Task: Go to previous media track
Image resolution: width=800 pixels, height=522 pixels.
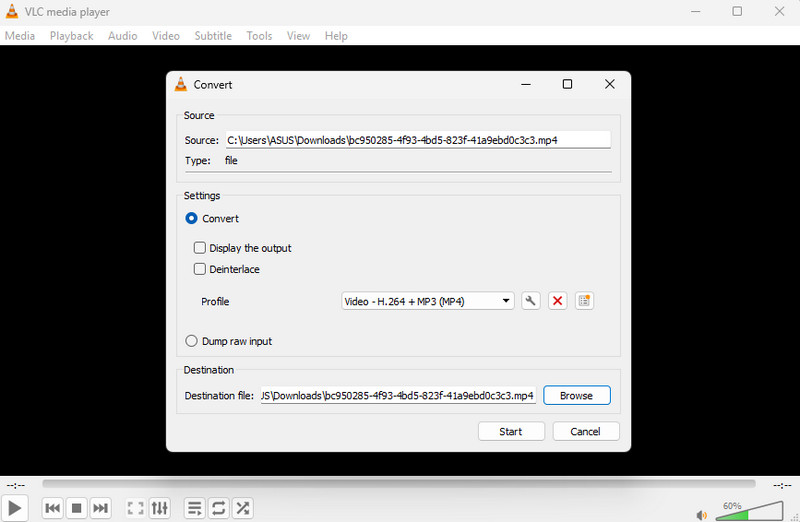Action: tap(53, 508)
